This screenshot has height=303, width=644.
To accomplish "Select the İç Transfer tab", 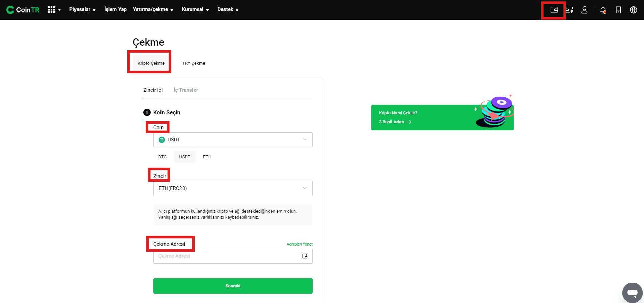I will click(186, 90).
